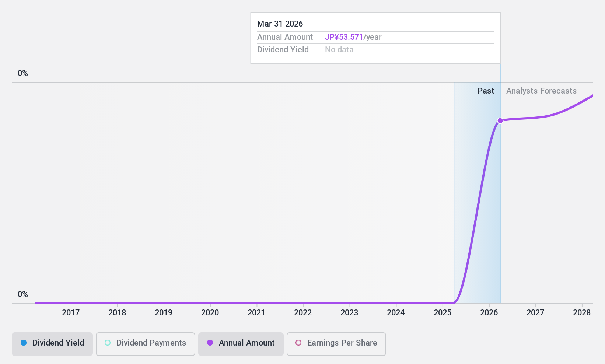Click the 2020 x-axis label
605x364 pixels.
pos(210,312)
